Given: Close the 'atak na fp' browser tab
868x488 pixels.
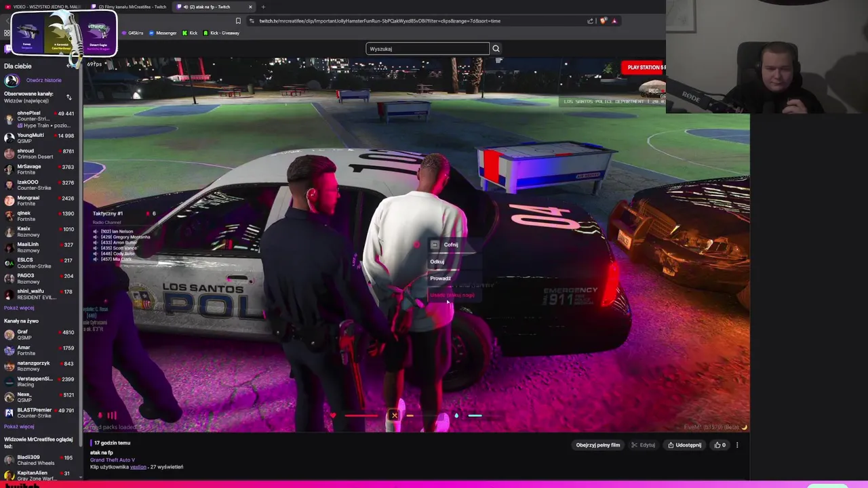Looking at the screenshot, I should tap(250, 7).
